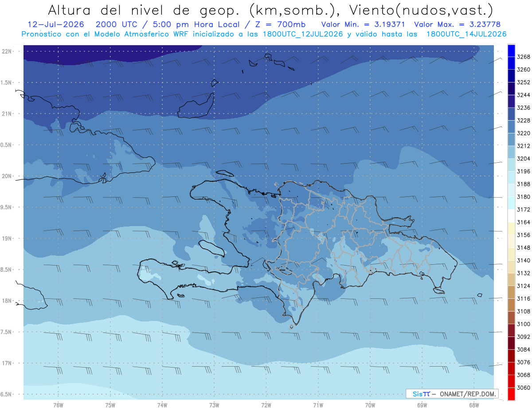Click the 17N latitude label
Image resolution: width=532 pixels, height=411 pixels.
[7, 363]
